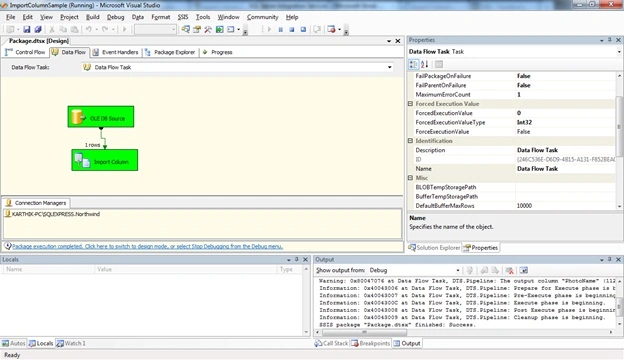This screenshot has width=624, height=360.
Task: Toggle word wrap icon in Output toolbar
Action: (524, 270)
